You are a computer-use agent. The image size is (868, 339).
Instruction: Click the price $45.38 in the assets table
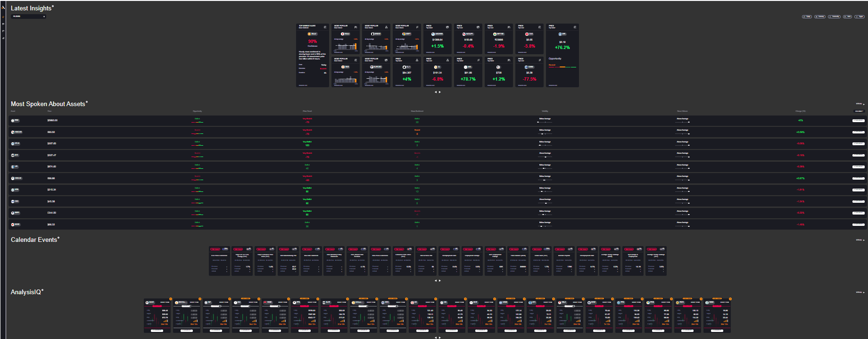(51, 201)
